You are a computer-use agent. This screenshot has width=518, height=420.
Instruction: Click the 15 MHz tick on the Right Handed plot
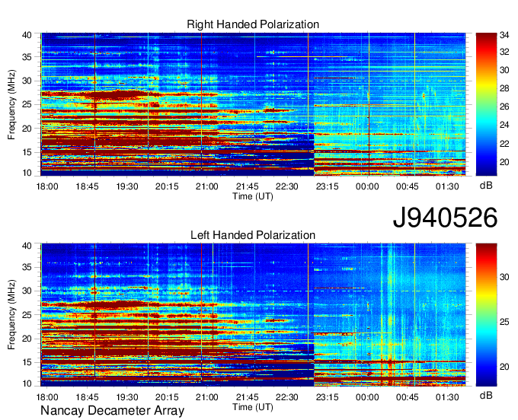(x=27, y=152)
